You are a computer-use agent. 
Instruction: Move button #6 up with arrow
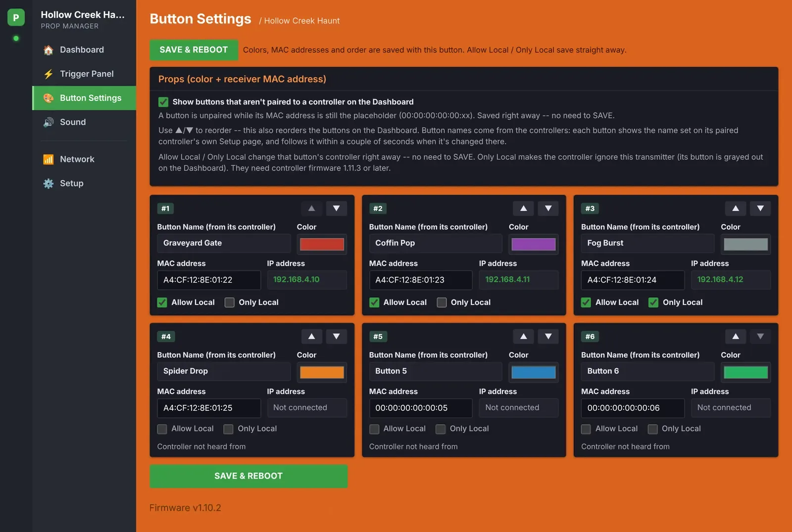click(x=736, y=337)
